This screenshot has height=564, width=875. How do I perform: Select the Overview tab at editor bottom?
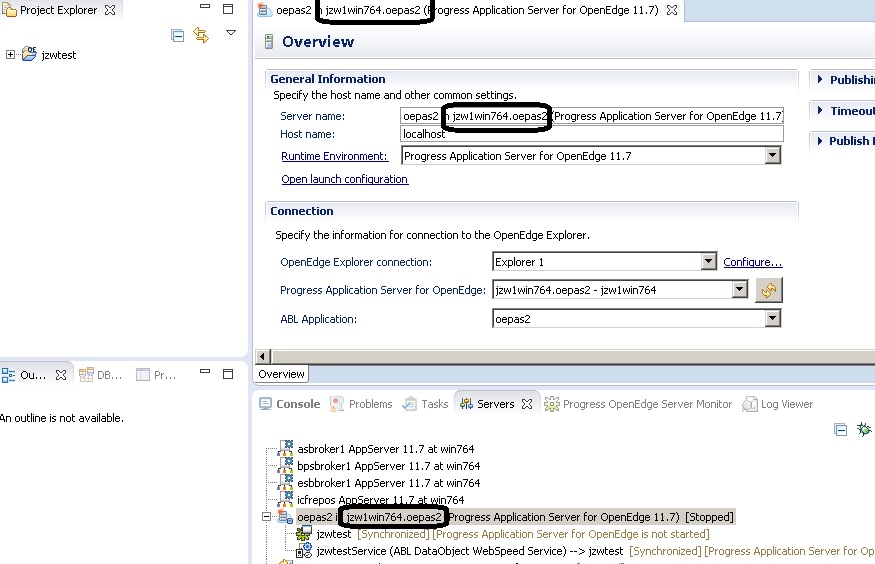point(281,374)
